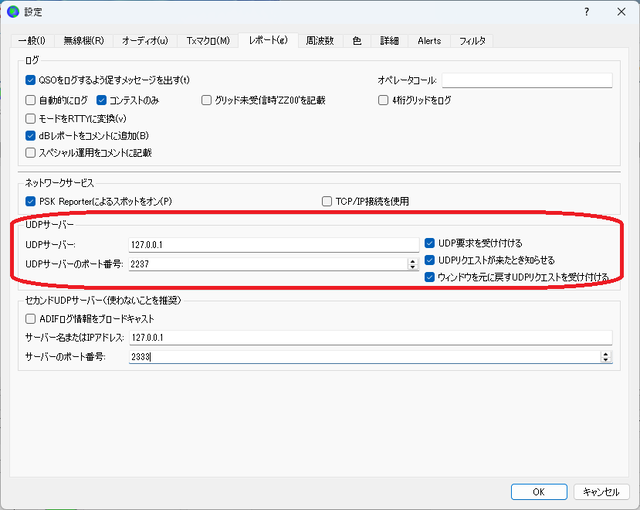Confirm settings with OK button

point(539,492)
